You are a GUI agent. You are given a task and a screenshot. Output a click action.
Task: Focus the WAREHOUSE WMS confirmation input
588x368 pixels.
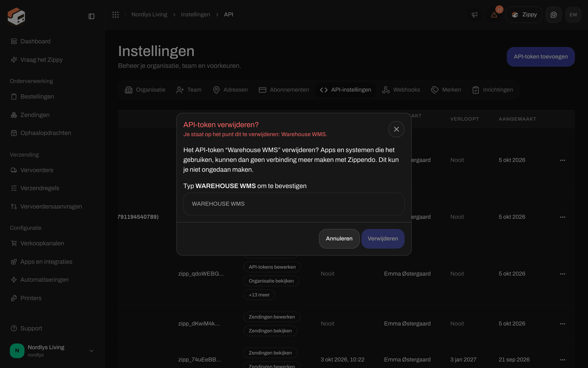[294, 204]
